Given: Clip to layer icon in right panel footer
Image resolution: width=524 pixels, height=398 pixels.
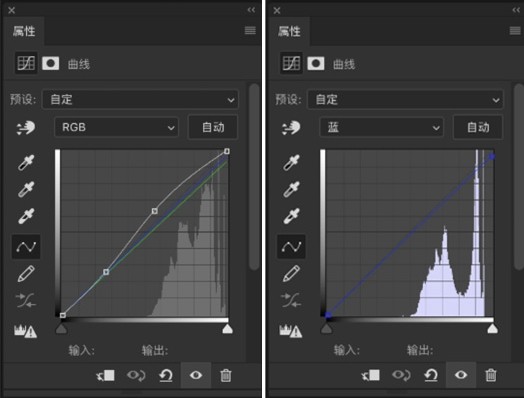Looking at the screenshot, I should [x=371, y=376].
